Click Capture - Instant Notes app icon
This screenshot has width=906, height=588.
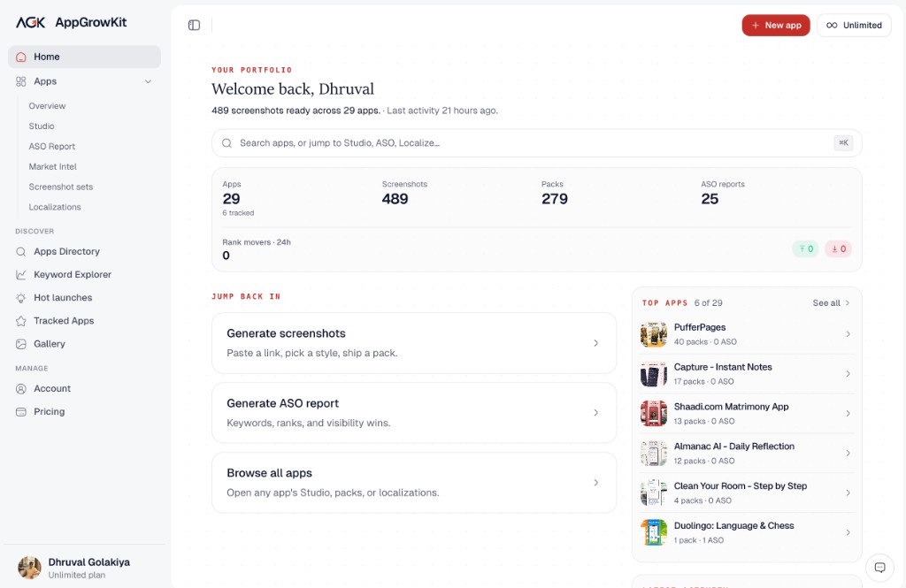point(654,374)
